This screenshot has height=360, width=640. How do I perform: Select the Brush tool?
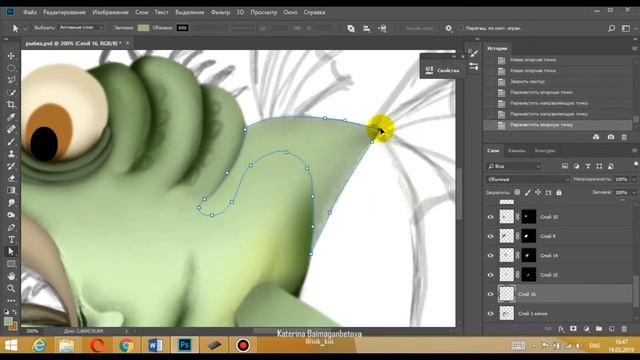(11, 142)
